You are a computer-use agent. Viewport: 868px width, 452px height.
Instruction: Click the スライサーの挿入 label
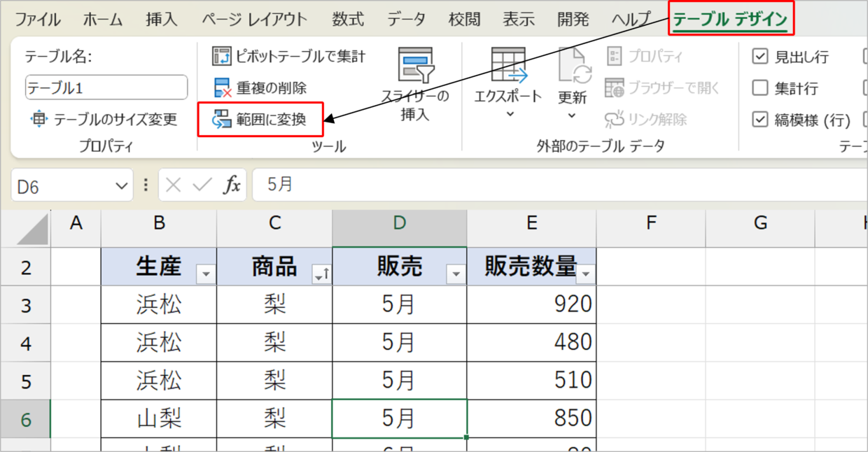tap(415, 106)
